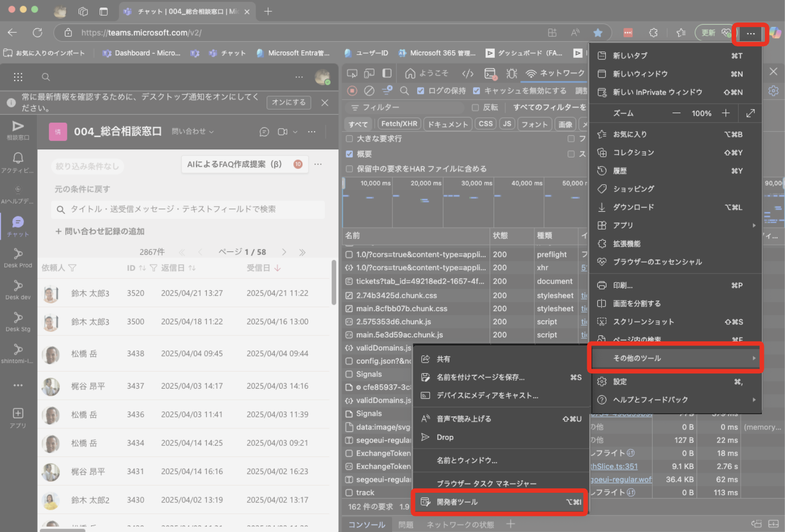
Task: Open Desk Prod app in sidebar
Action: click(x=18, y=258)
